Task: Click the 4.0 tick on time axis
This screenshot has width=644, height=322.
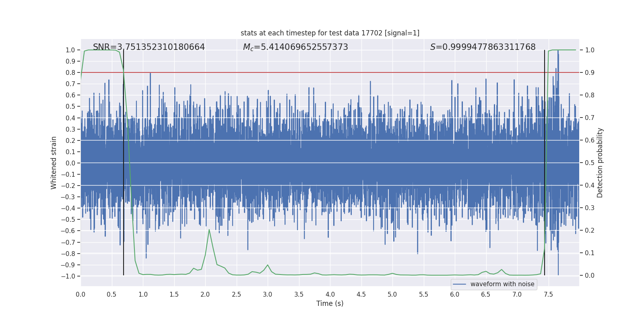Action: coord(330,294)
